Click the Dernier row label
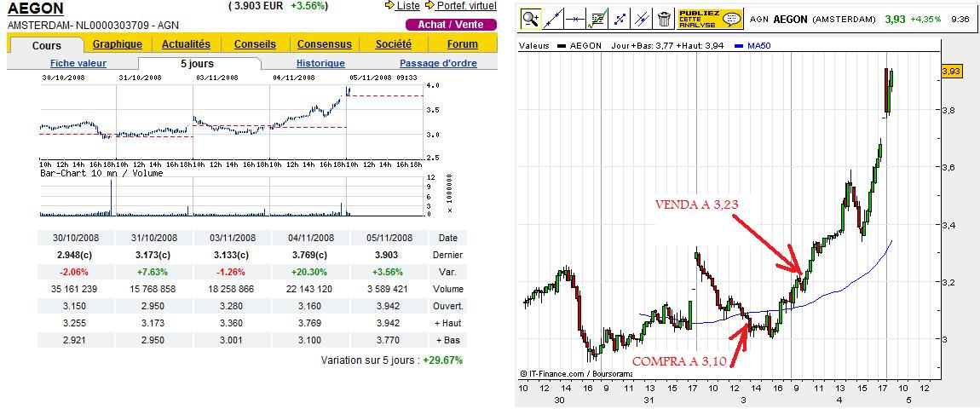Image resolution: width=980 pixels, height=409 pixels. 447,255
